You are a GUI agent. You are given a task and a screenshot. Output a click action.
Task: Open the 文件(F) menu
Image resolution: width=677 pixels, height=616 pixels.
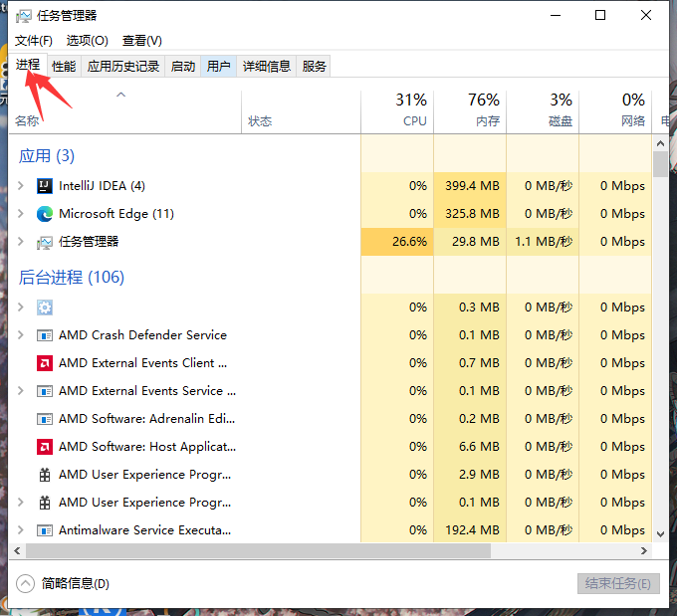34,41
